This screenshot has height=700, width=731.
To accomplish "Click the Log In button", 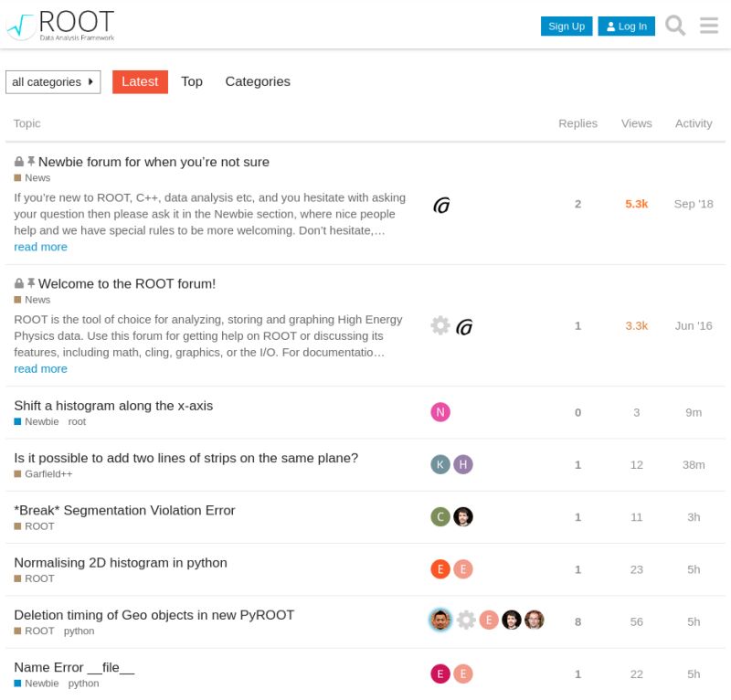I will tap(627, 26).
